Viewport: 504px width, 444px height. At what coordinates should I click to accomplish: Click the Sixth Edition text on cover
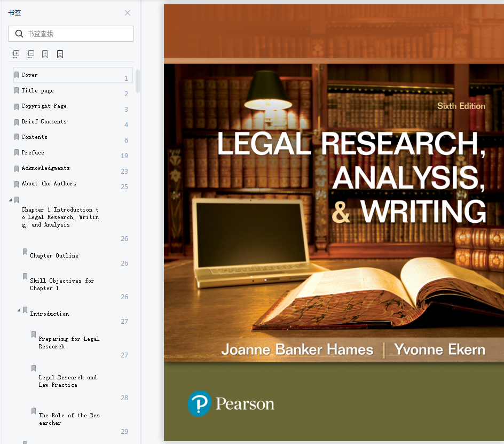pos(461,106)
